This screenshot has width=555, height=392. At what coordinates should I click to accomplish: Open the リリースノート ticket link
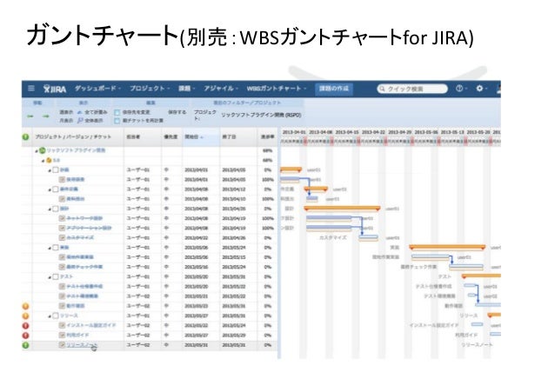82,344
